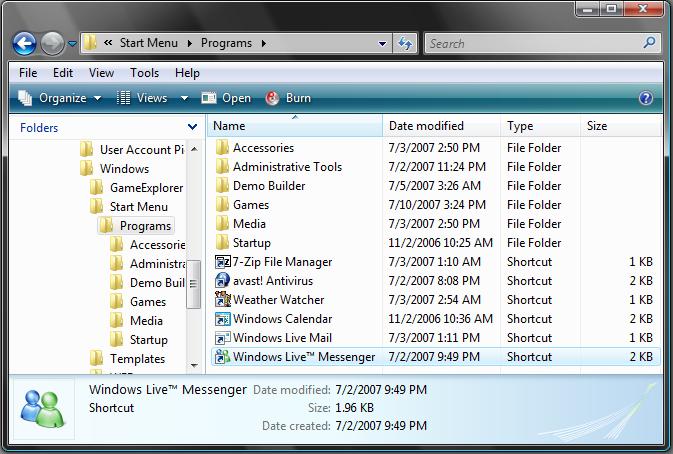Expand arrow after Start Menu in breadcrumb
The image size is (673, 454).
click(x=189, y=43)
